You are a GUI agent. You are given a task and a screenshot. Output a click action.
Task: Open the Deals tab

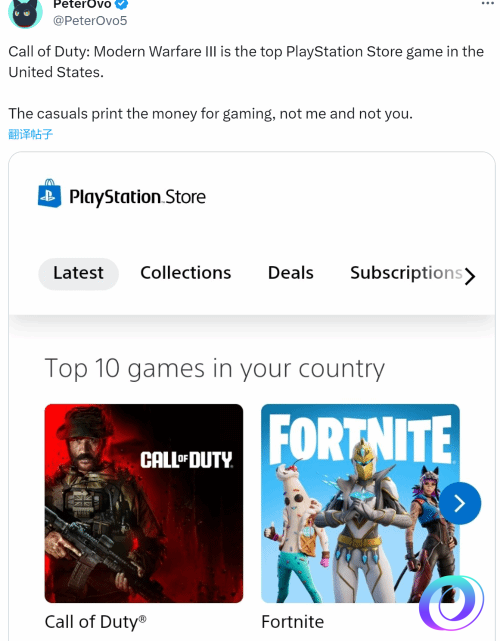(x=291, y=273)
